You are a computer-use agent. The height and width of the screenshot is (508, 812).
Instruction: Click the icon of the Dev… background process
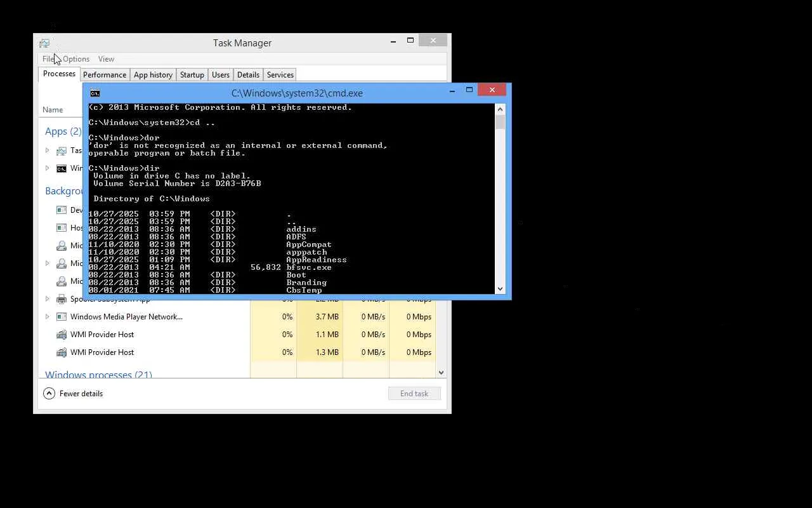[62, 210]
